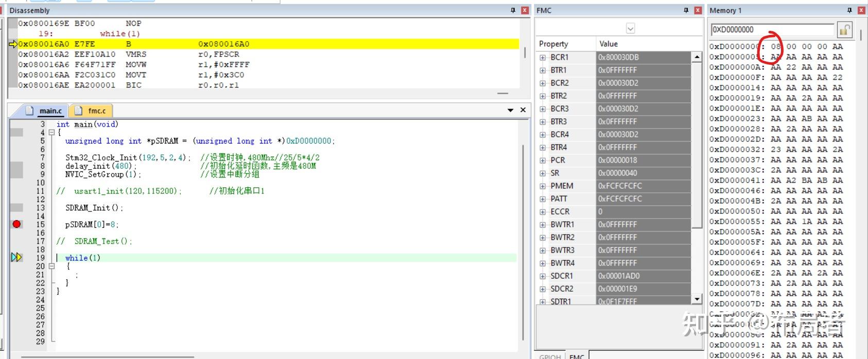
Task: Expand the SDCR1 register
Action: pos(543,276)
